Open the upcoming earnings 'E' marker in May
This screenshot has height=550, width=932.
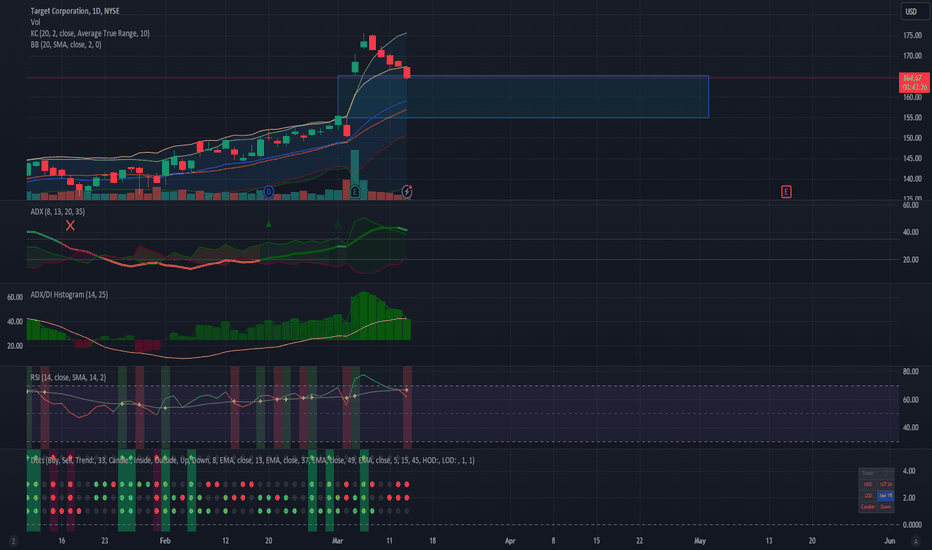786,191
